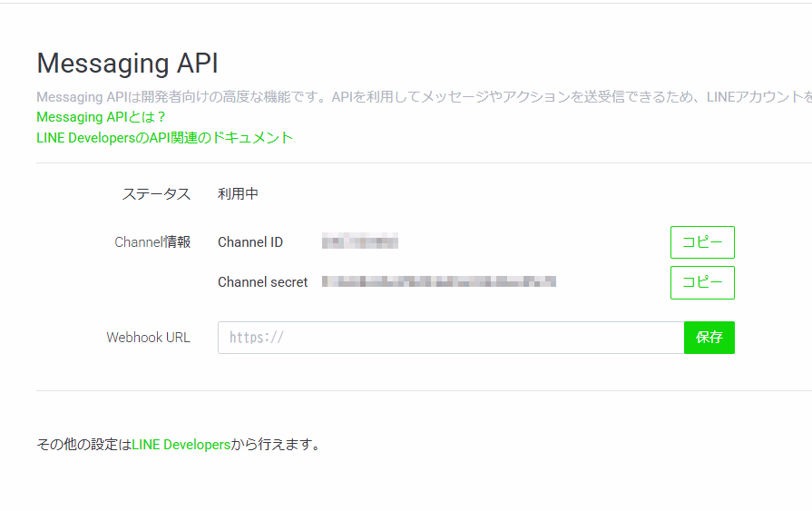Click the Channel情報 label
Image resolution: width=812 pixels, height=511 pixels.
tap(152, 242)
